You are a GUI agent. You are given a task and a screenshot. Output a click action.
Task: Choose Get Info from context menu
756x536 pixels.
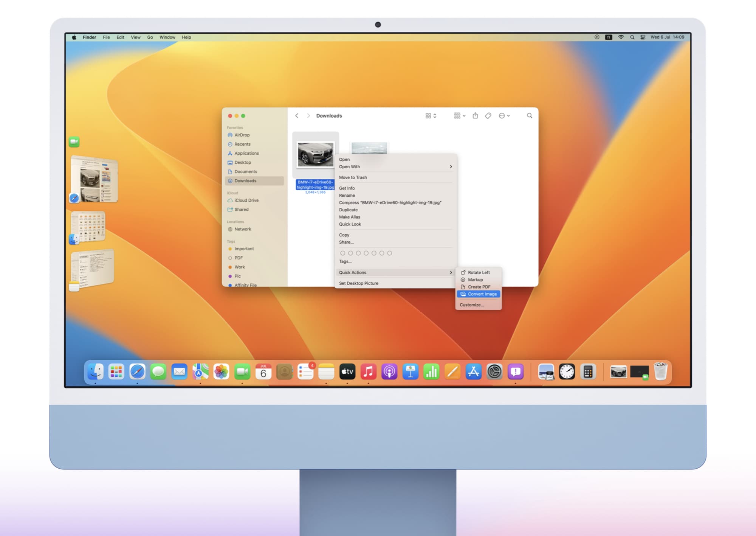click(x=347, y=188)
